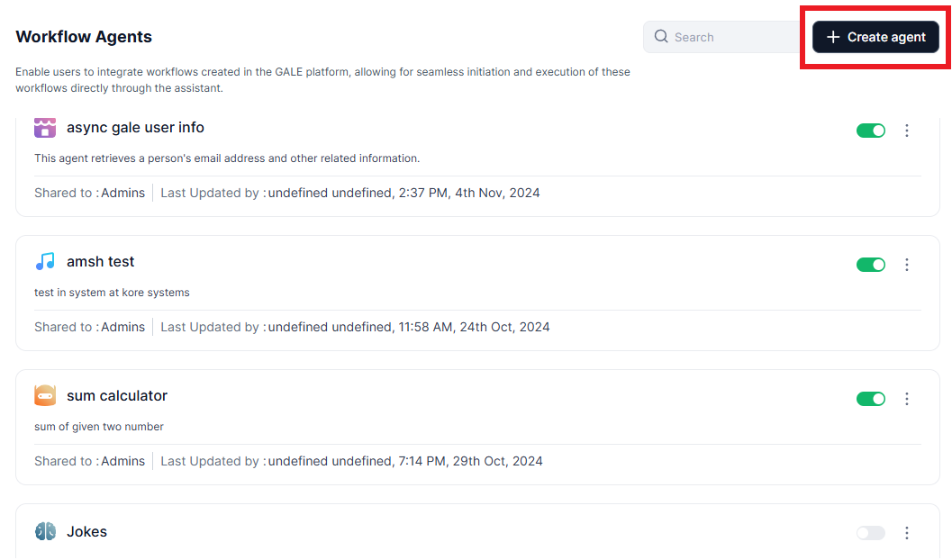Select the amsh test agent name
Image resolution: width=952 pixels, height=560 pixels.
tap(100, 261)
